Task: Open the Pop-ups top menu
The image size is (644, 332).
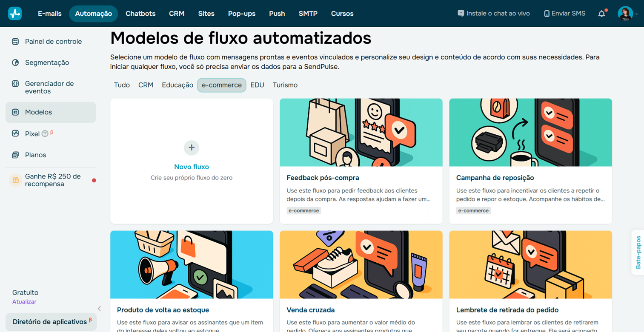Action: 242,14
